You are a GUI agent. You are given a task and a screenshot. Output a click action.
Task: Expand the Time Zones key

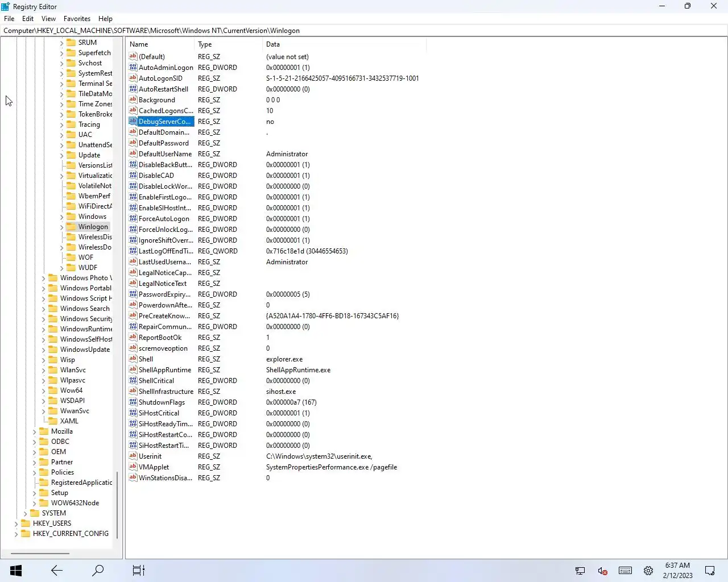tap(61, 104)
